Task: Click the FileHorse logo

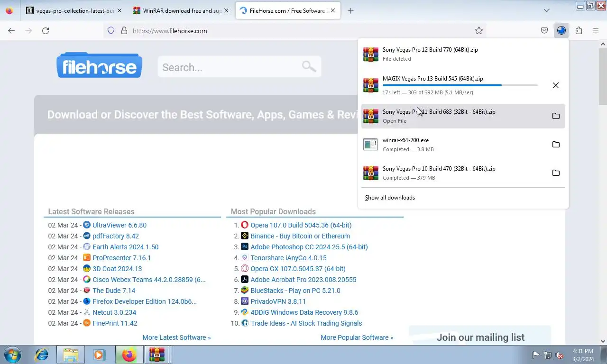Action: click(99, 65)
